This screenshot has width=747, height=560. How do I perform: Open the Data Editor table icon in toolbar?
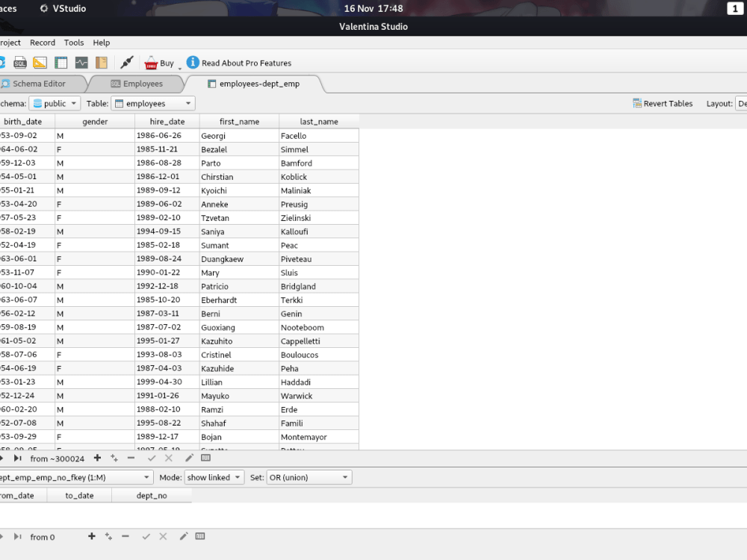coord(61,63)
